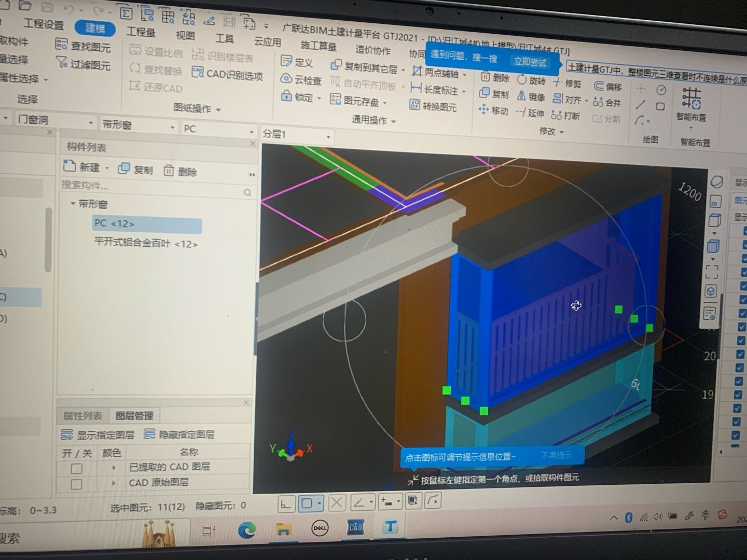The height and width of the screenshot is (560, 747).
Task: Open the 云应用 ribbon tab
Action: (267, 42)
